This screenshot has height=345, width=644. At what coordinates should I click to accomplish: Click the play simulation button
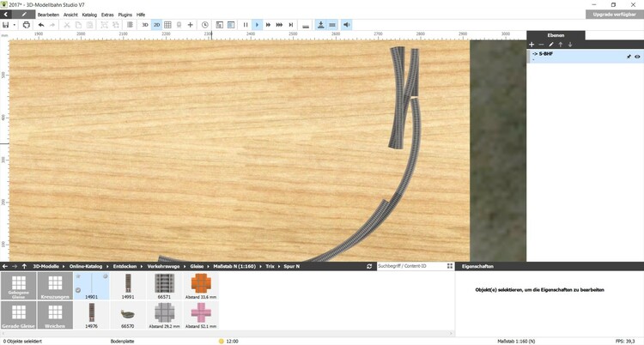257,25
